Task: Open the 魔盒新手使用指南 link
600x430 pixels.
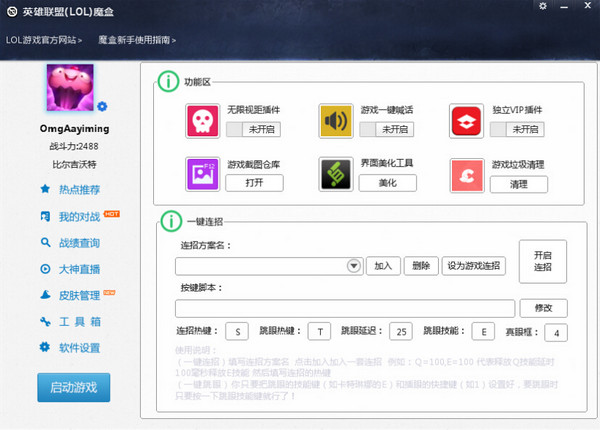Action: pyautogui.click(x=137, y=40)
